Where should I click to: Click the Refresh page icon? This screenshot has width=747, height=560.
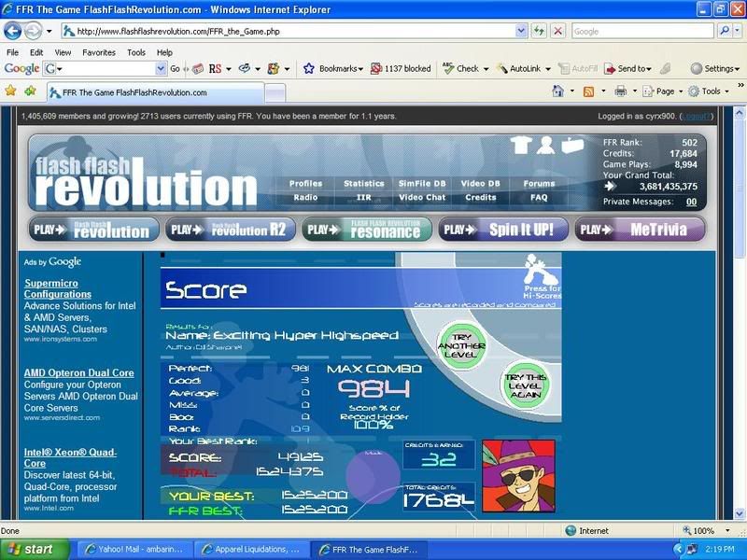[x=540, y=31]
